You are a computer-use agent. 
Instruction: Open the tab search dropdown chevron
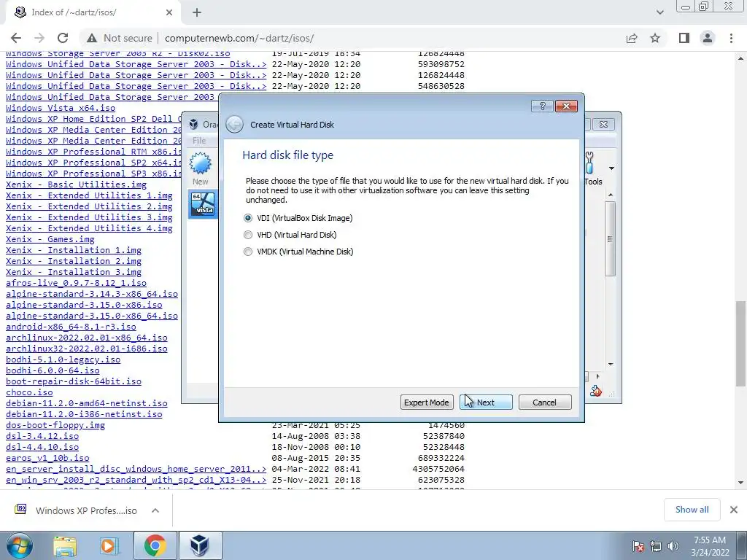(659, 12)
